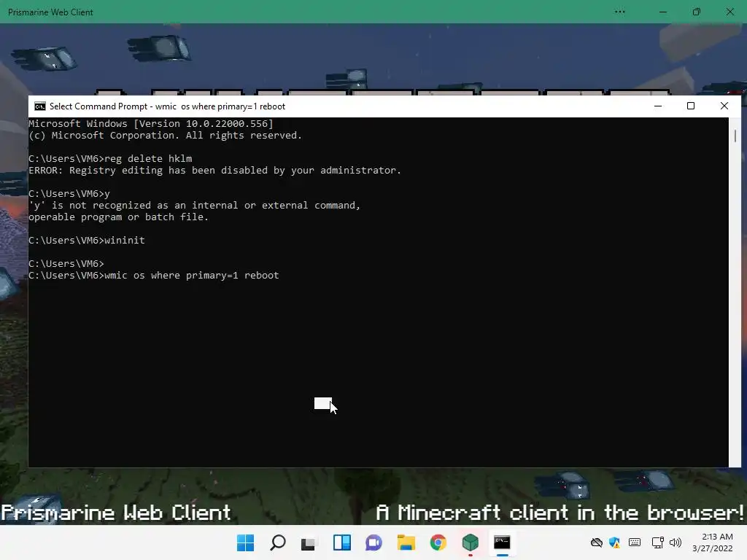Open the touch keyboard tray icon
This screenshot has width=747, height=560.
[635, 542]
